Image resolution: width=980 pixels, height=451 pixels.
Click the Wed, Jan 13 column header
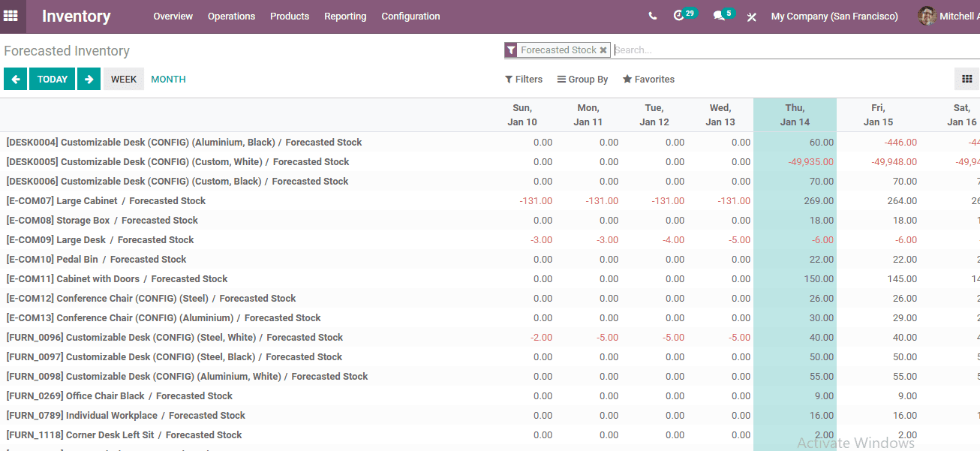[x=720, y=115]
